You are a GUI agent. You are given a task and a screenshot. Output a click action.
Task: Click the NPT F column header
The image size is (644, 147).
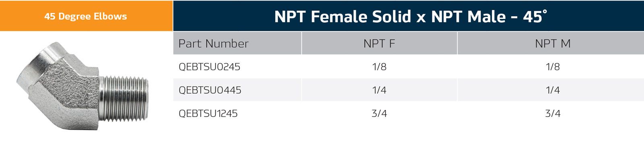coord(379,43)
